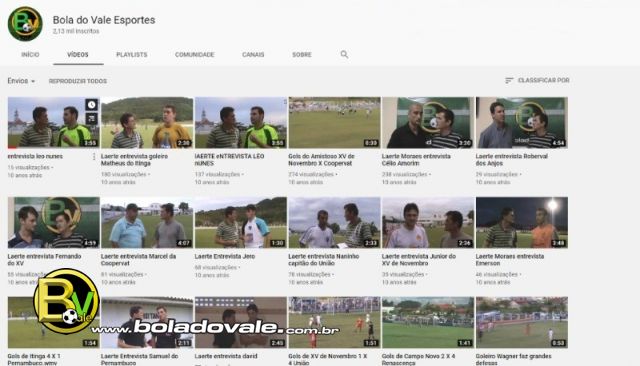Open the Comunidade tab

[x=194, y=55]
